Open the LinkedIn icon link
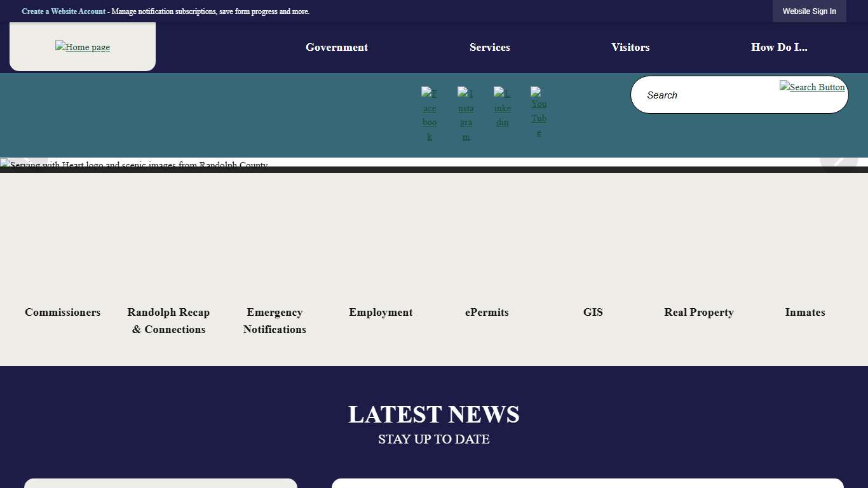The width and height of the screenshot is (868, 488). [502, 107]
